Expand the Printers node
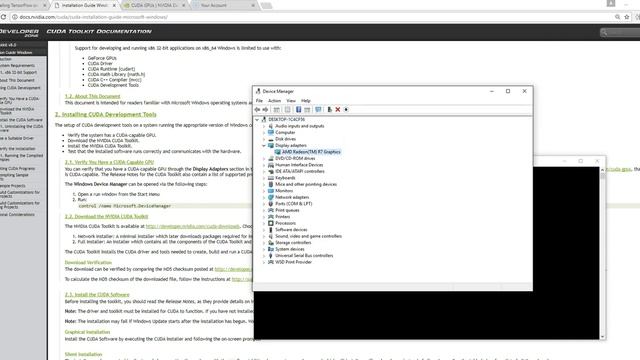The width and height of the screenshot is (640, 360). (264, 217)
